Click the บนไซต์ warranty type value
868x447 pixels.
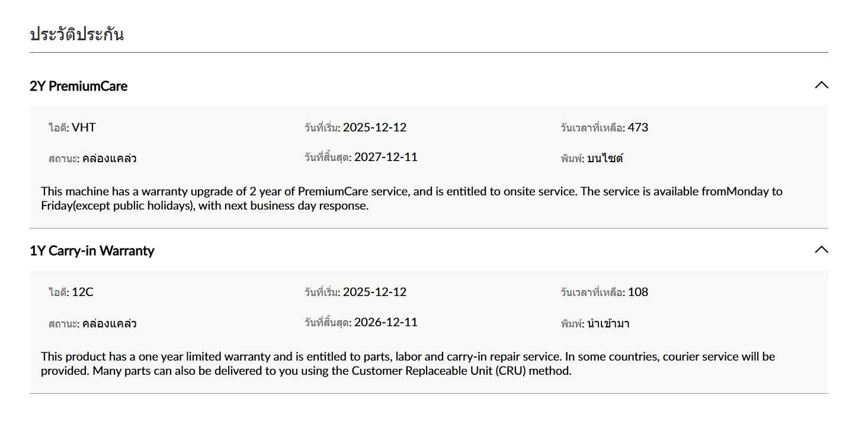click(605, 158)
